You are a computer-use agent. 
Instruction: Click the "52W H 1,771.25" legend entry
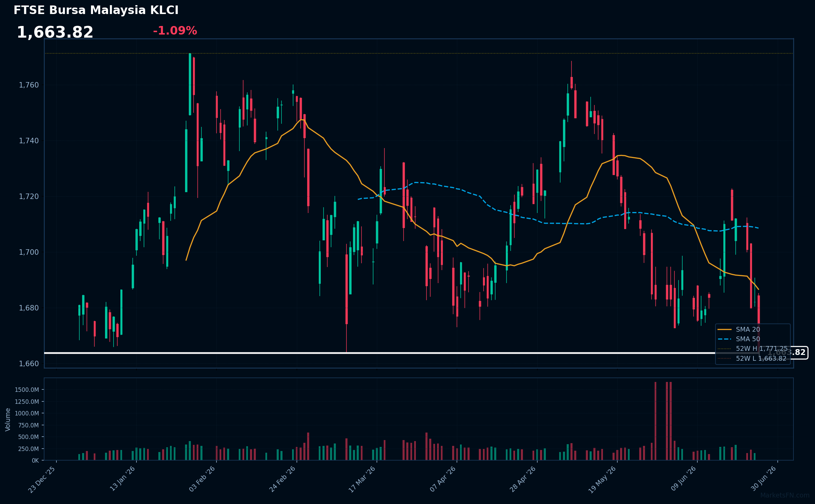point(762,349)
